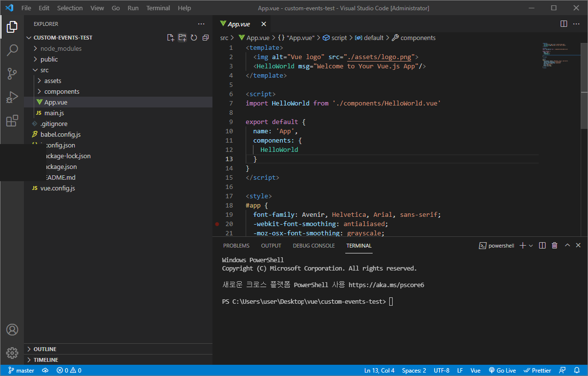Close the App.vue editor tab
This screenshot has width=588, height=376.
click(264, 24)
